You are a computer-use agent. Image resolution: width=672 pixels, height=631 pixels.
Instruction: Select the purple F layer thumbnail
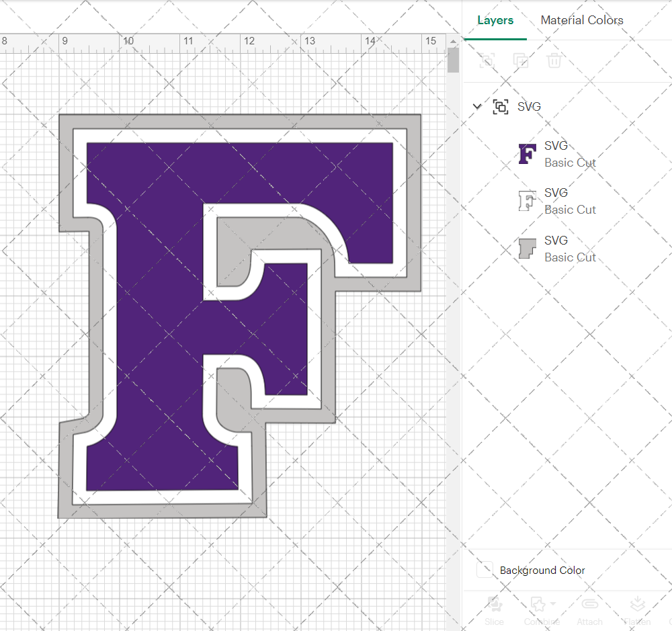[x=527, y=154]
